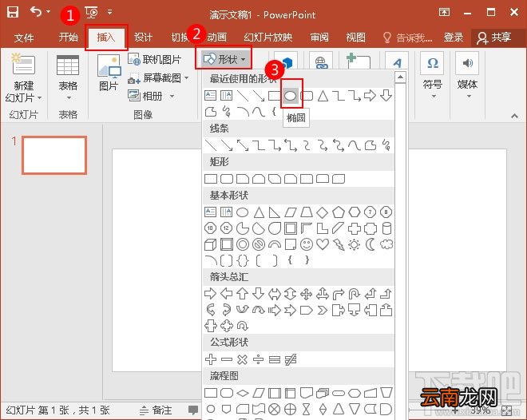This screenshot has width=527, height=420.
Task: Select the Scribble shape in 线条 row
Action: tap(386, 145)
